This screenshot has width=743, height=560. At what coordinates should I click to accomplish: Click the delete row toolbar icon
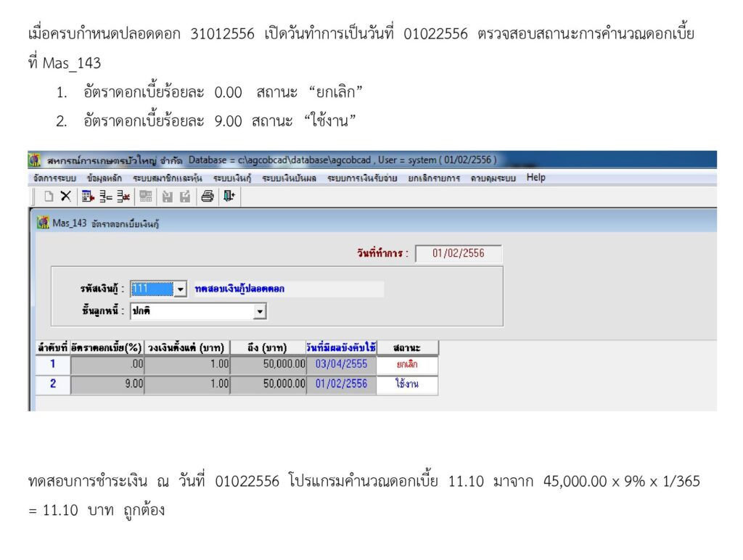[122, 196]
